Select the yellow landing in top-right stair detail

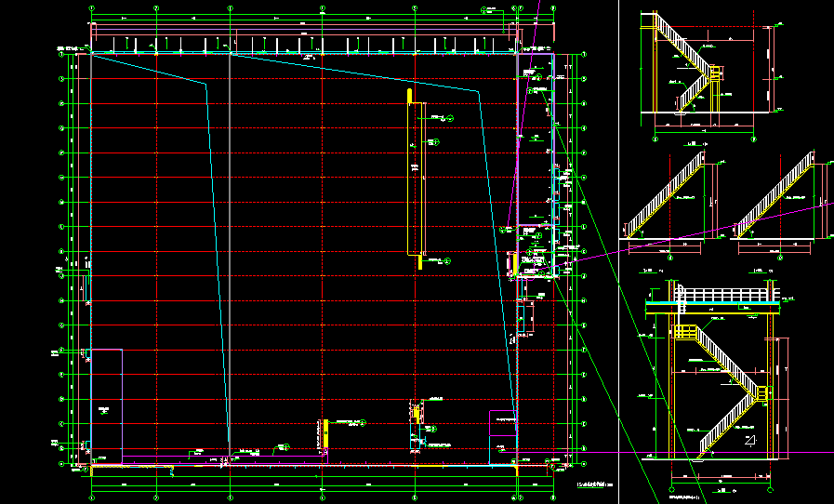(716, 73)
